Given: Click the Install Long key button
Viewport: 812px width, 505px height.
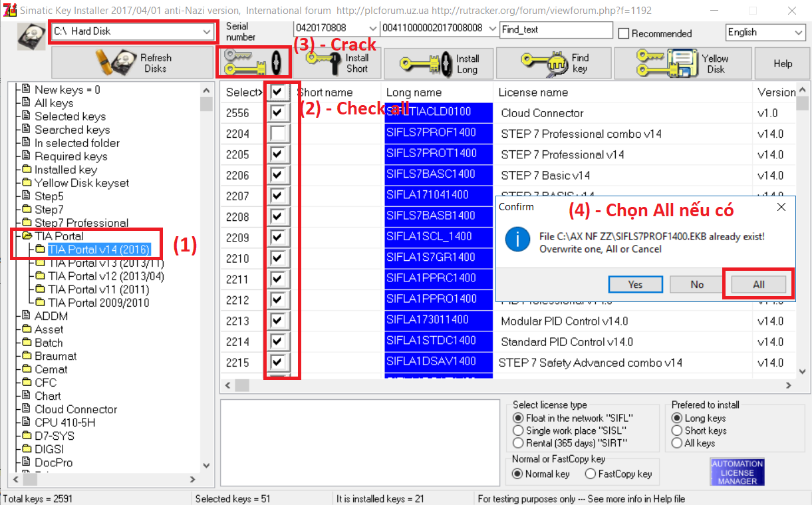Looking at the screenshot, I should [438, 64].
